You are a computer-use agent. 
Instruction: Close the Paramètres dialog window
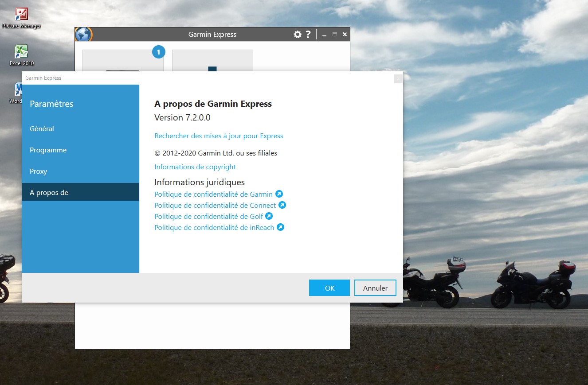coord(398,78)
